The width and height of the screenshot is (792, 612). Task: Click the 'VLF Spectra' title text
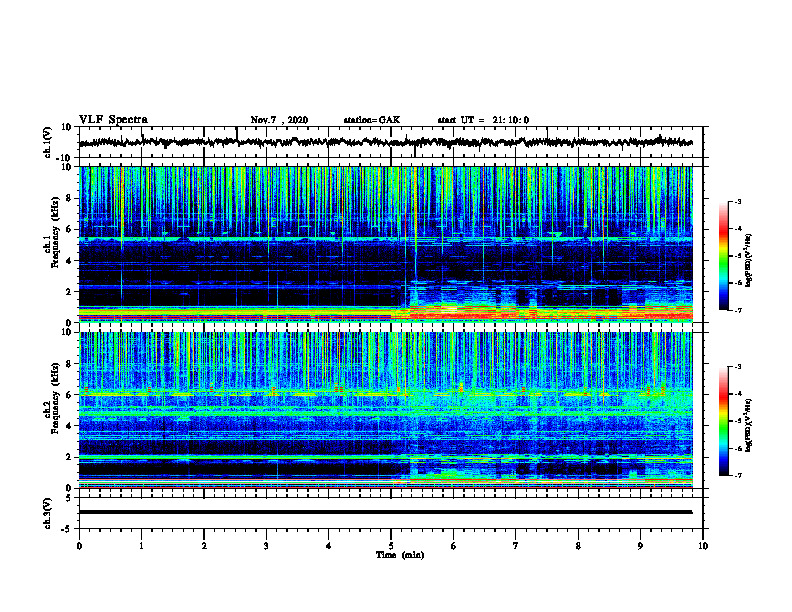[x=113, y=120]
